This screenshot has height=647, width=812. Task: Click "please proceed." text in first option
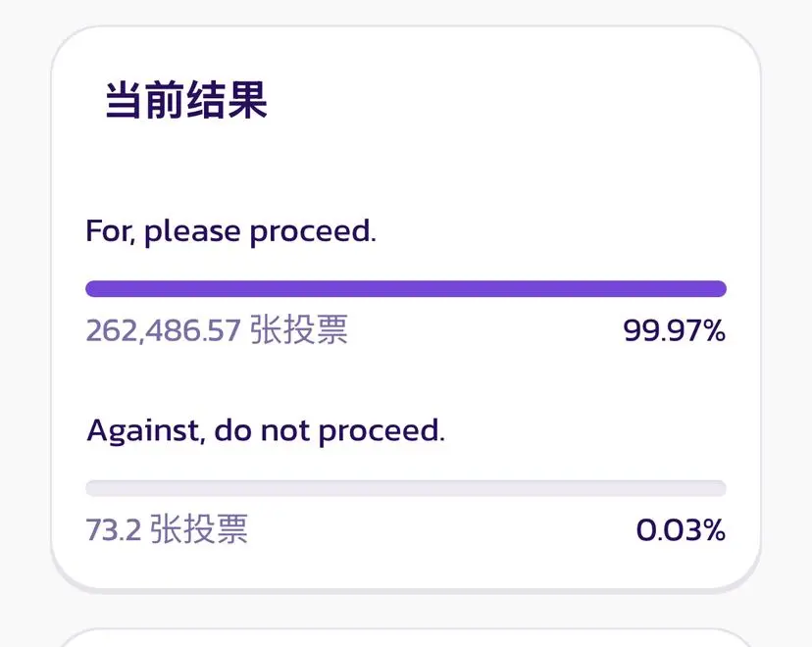pos(260,232)
